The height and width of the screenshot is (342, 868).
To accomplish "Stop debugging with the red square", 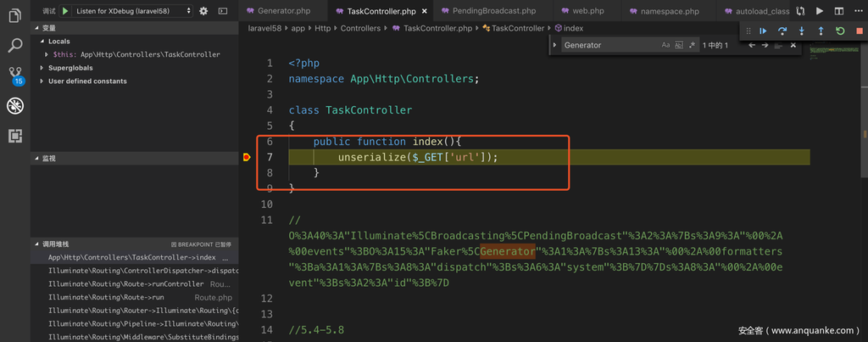I will [859, 31].
